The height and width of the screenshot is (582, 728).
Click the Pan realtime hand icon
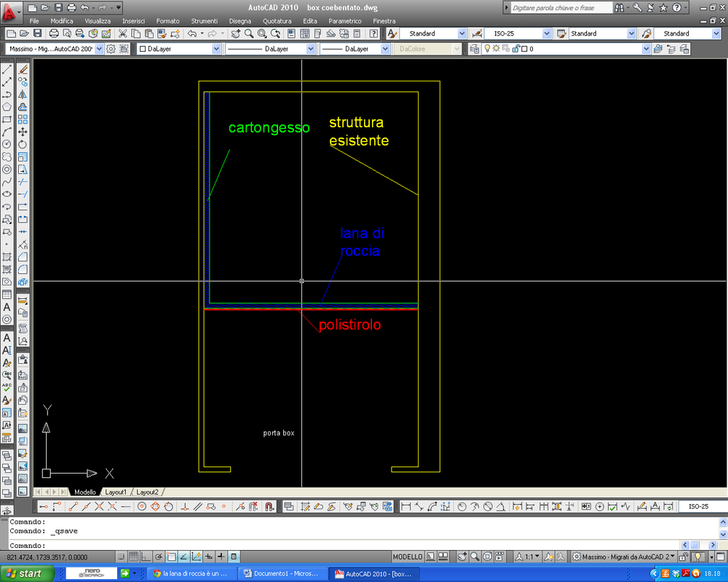236,33
